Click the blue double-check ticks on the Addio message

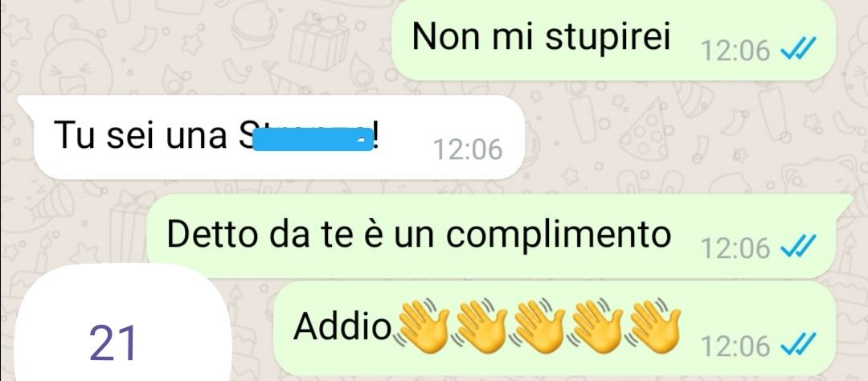(x=798, y=346)
